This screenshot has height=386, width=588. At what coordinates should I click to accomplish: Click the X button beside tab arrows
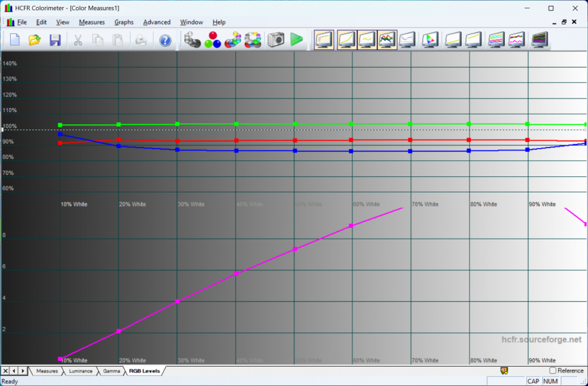tap(6, 371)
